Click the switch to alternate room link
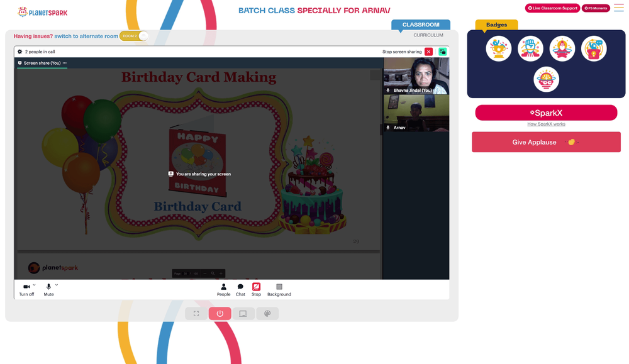This screenshot has height=364, width=629. click(x=86, y=36)
